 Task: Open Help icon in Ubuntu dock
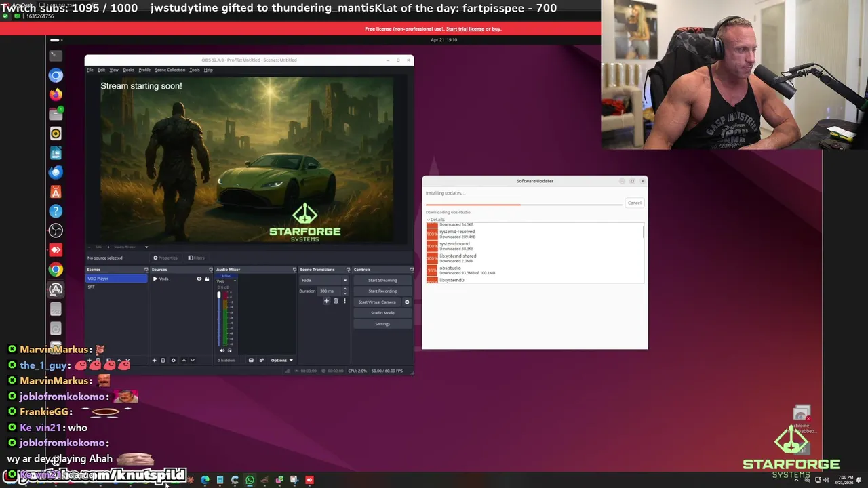(56, 211)
